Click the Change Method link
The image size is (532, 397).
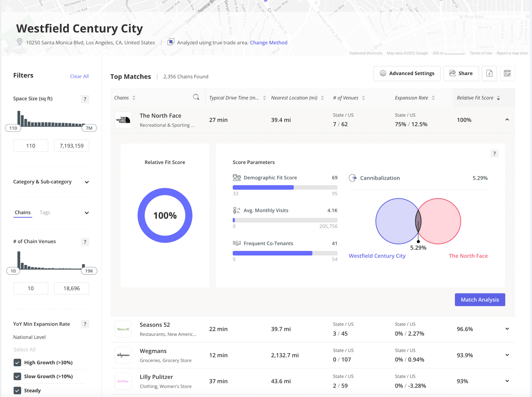[269, 43]
